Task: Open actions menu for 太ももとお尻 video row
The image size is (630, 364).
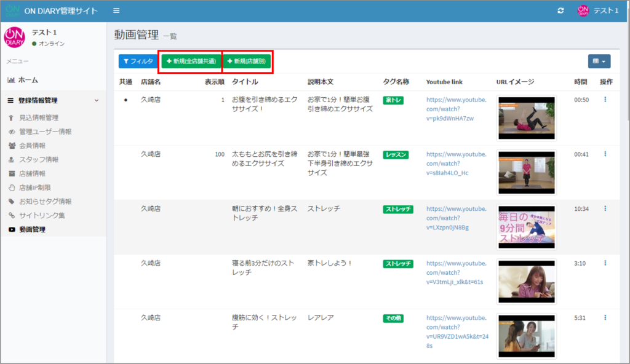Action: pos(605,154)
